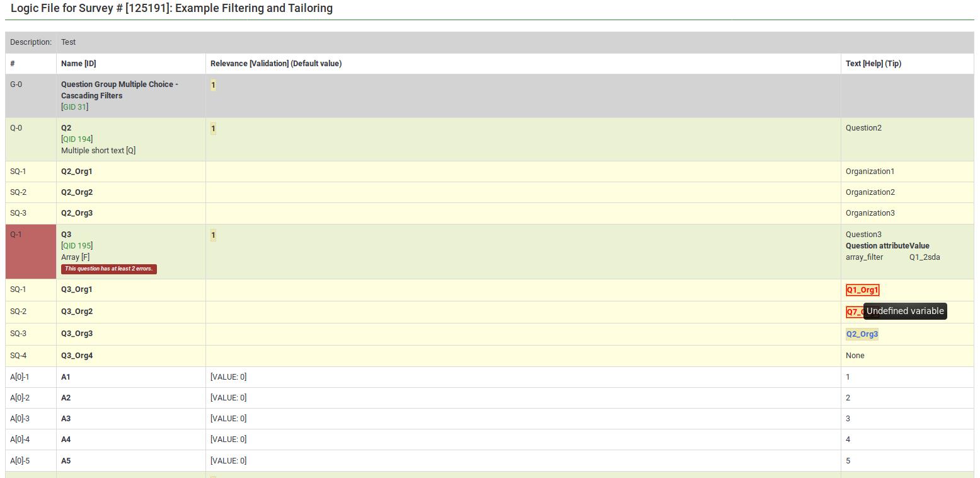
Task: Click the 'Name [ID]' column header
Action: pos(78,64)
